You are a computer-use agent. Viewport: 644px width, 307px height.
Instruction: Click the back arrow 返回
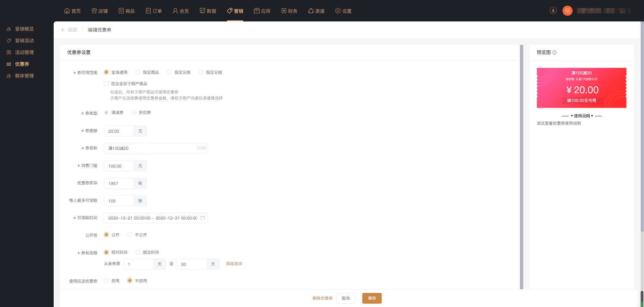coord(69,30)
